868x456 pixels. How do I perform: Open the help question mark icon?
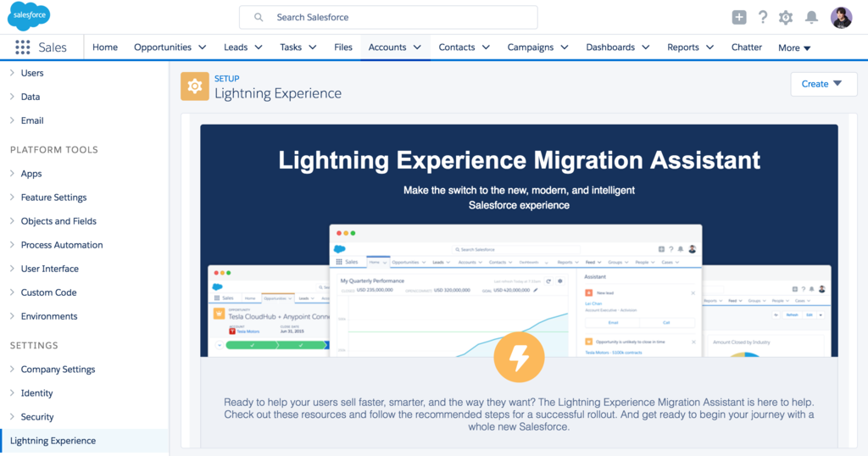click(763, 17)
